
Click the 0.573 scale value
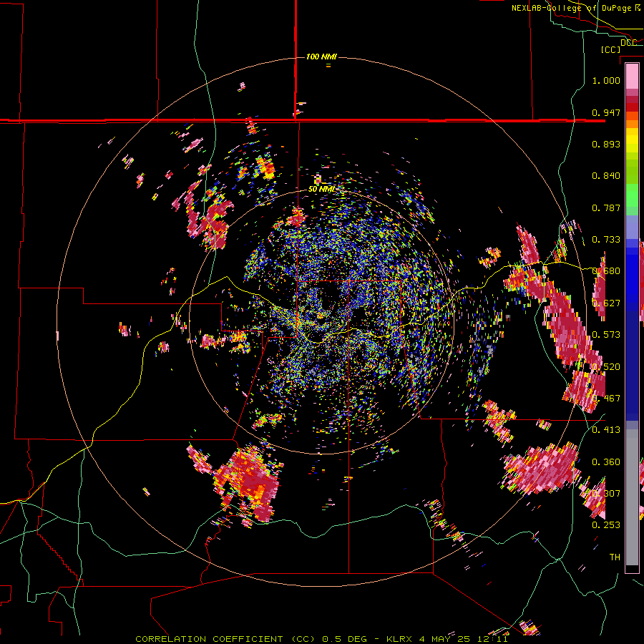pyautogui.click(x=606, y=335)
